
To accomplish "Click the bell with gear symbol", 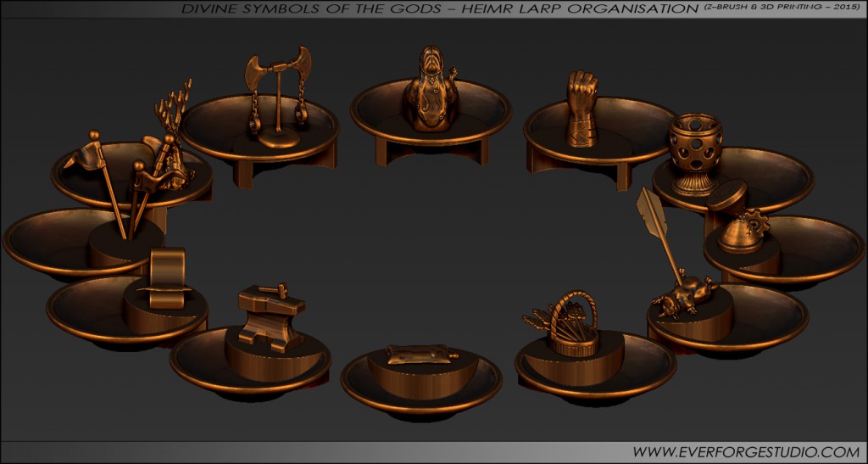I will coord(739,217).
